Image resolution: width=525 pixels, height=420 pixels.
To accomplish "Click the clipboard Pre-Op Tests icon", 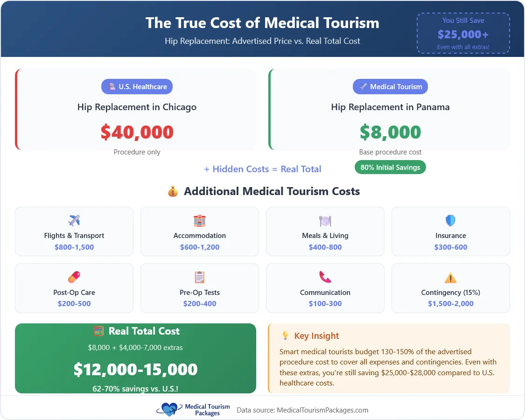I will [200, 277].
